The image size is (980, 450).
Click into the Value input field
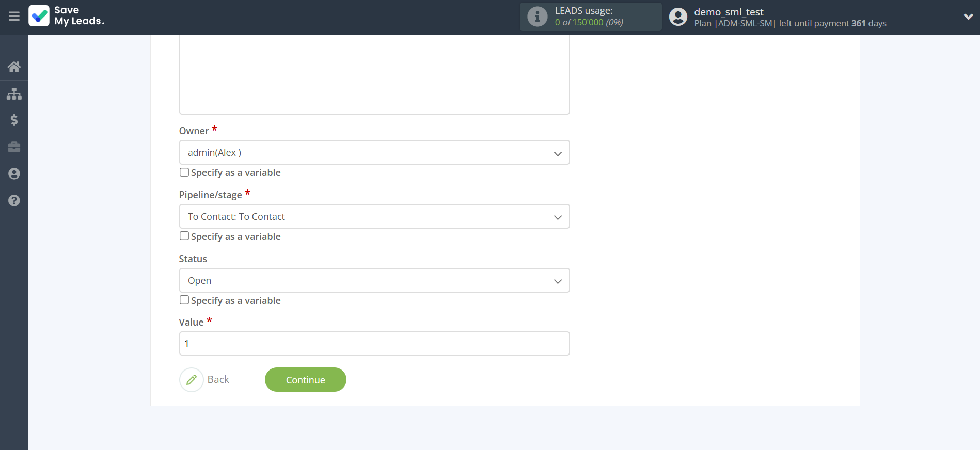click(374, 344)
